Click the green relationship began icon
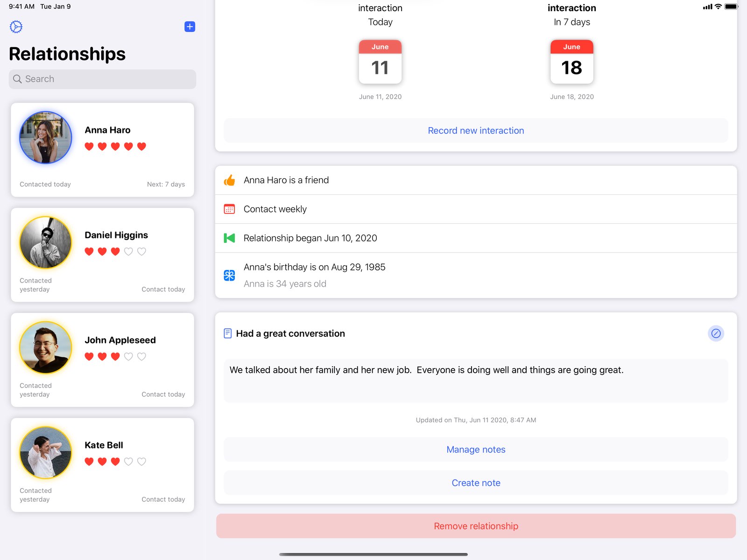 (x=229, y=238)
